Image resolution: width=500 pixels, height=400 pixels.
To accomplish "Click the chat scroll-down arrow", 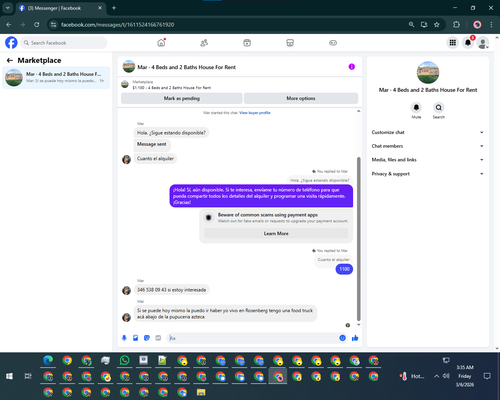I will [359, 324].
